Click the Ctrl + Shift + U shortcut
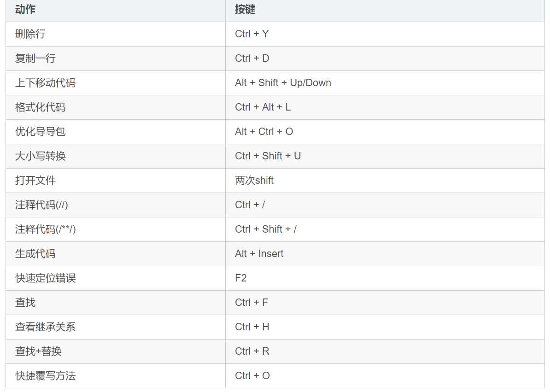The image size is (550, 392). pos(268,156)
